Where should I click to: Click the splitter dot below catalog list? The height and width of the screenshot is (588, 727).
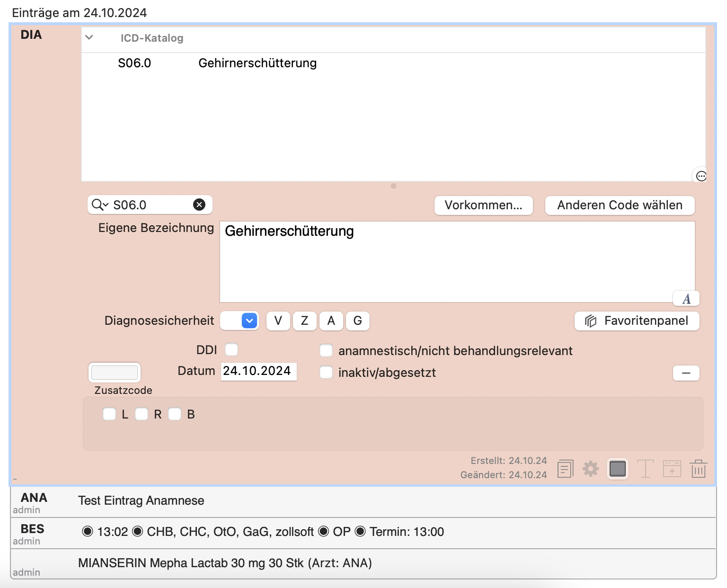pos(393,186)
